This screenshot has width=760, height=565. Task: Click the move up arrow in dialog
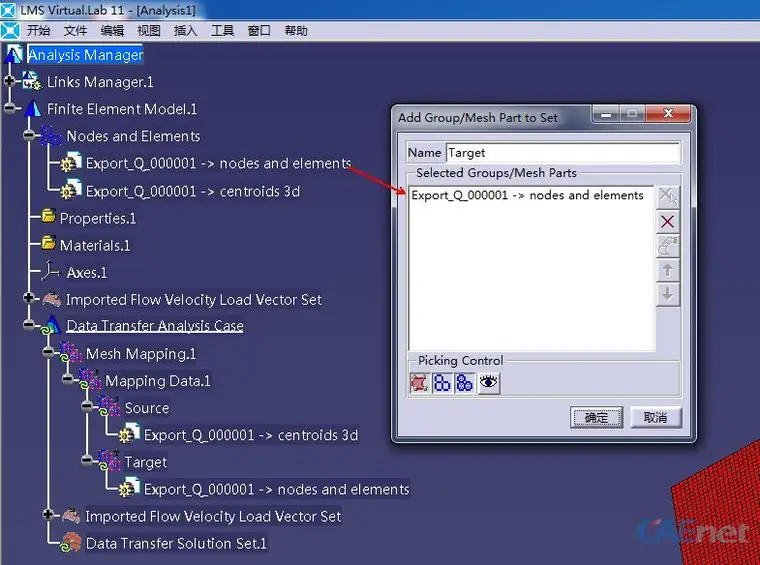[667, 270]
